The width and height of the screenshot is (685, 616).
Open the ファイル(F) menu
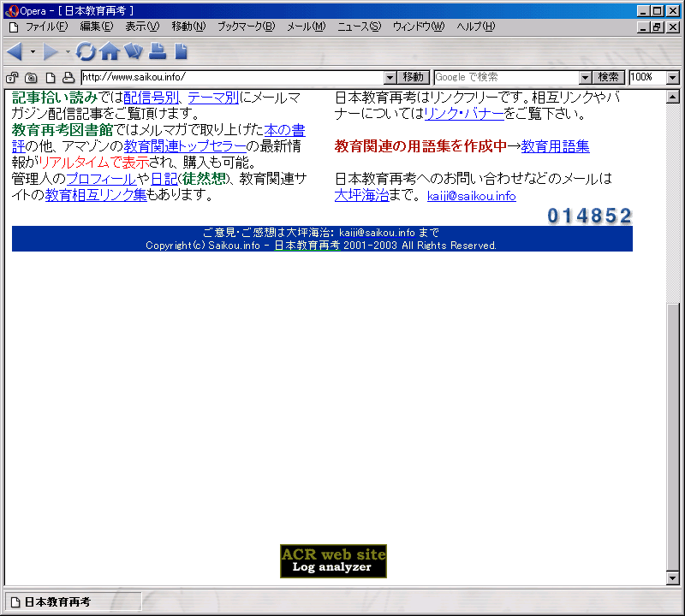tap(47, 27)
